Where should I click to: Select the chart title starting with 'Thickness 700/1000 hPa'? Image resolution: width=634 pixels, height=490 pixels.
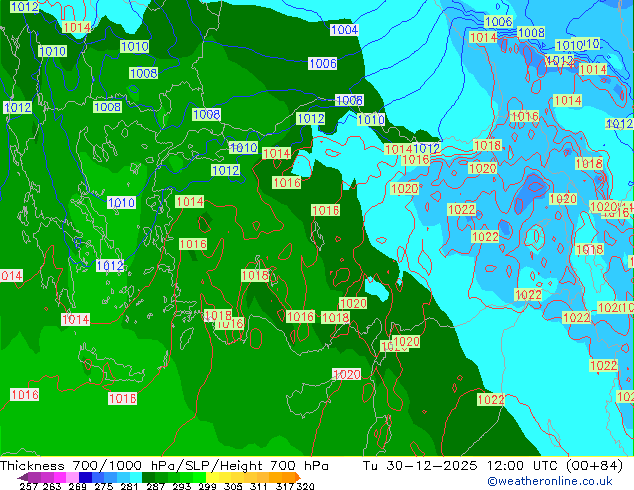164,465
